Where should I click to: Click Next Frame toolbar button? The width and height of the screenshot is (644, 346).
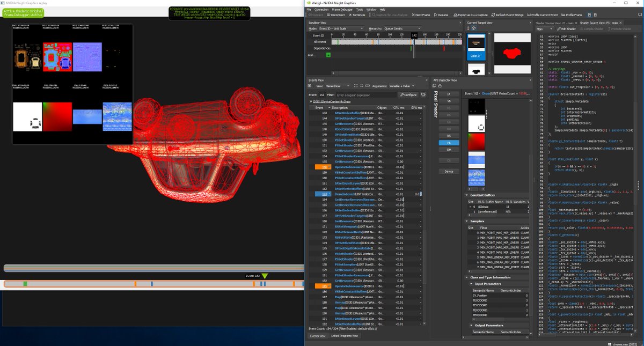tap(421, 15)
